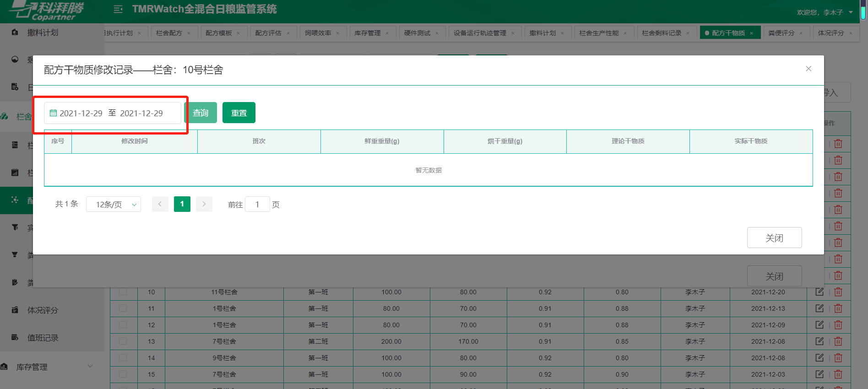Click the 值班记录 sidebar icon
This screenshot has height=389, width=868.
(x=15, y=337)
